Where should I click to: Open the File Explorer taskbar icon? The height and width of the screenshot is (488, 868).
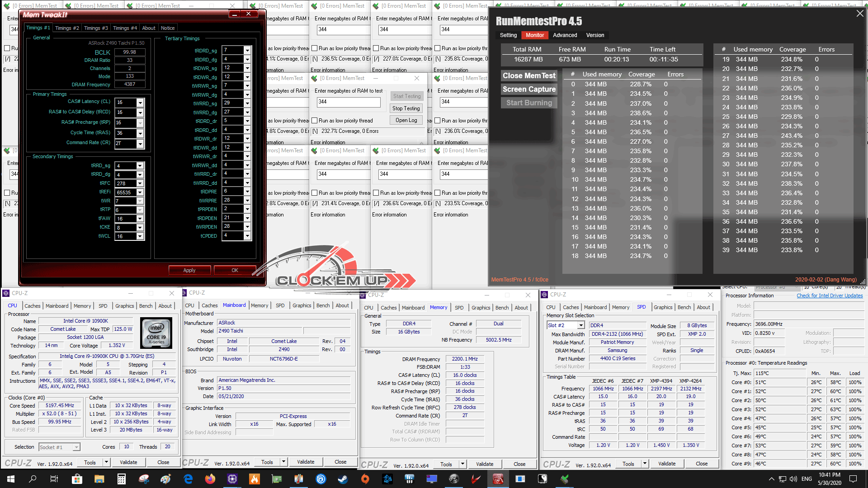[x=99, y=479]
